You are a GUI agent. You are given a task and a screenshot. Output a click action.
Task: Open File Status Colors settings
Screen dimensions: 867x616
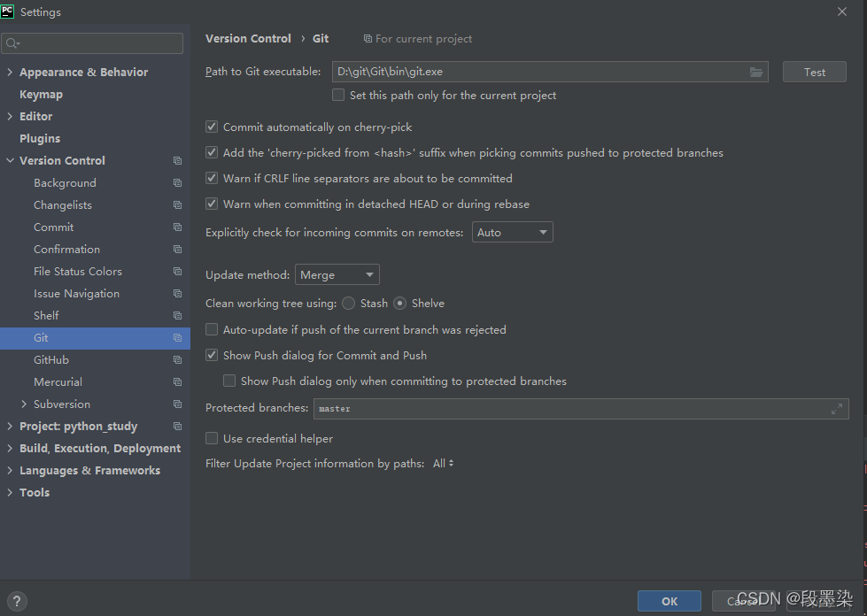[x=77, y=271]
